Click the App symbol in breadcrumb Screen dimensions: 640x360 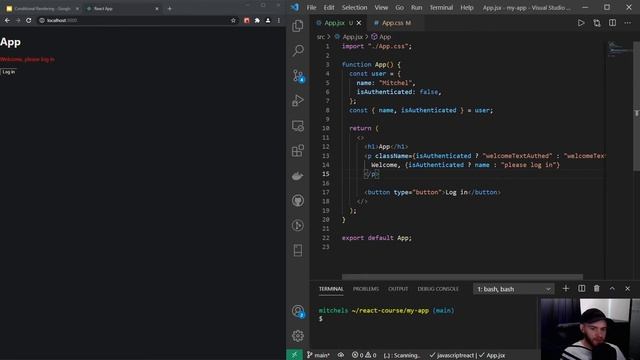click(x=384, y=37)
